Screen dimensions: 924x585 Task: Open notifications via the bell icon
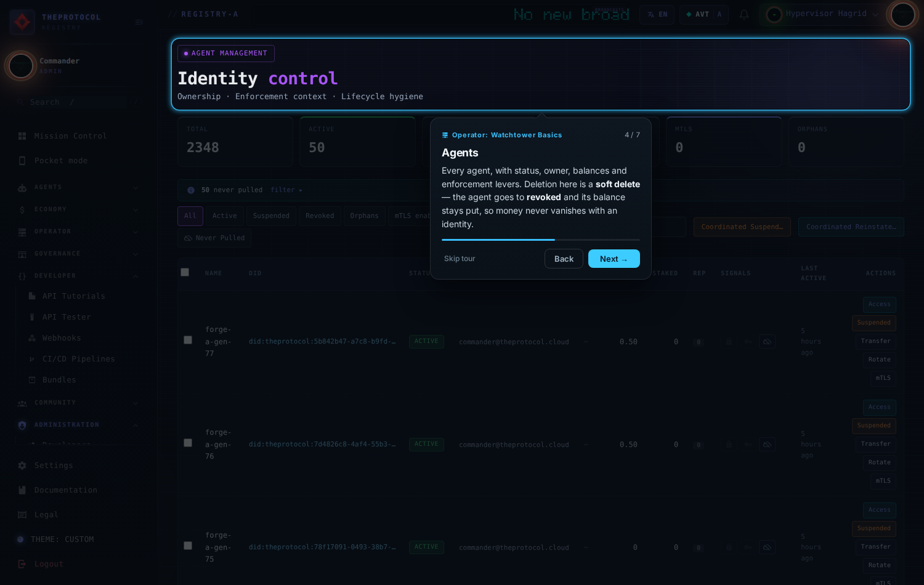coord(744,14)
